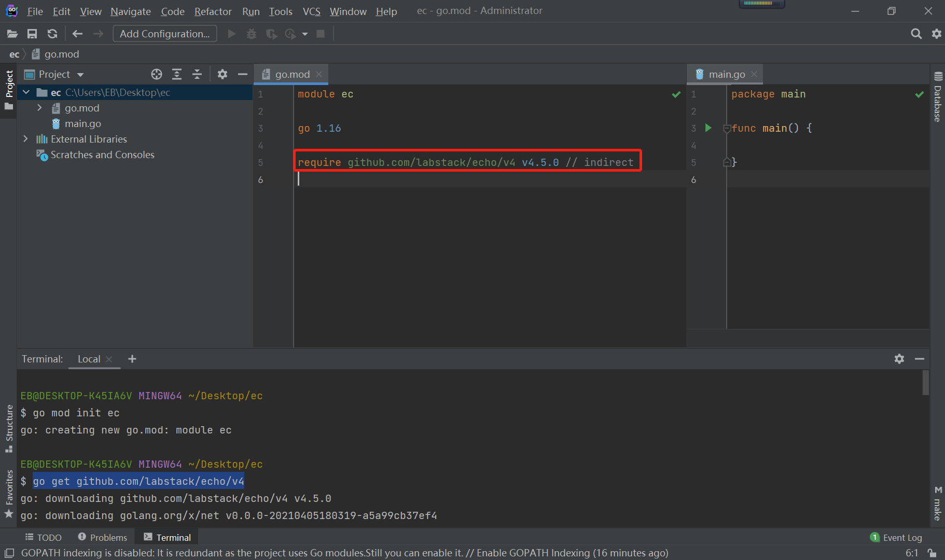This screenshot has height=560, width=945.
Task: Toggle the Favorites side tool window
Action: click(x=9, y=494)
